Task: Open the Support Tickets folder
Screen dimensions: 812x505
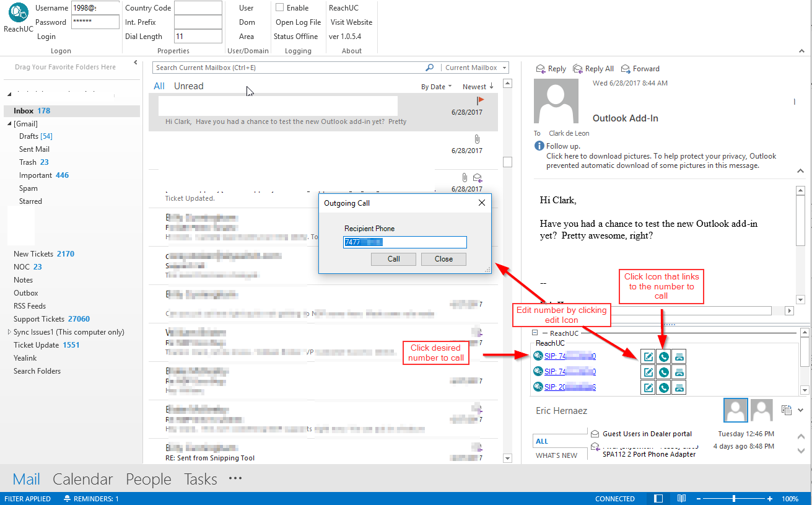Action: [51, 319]
